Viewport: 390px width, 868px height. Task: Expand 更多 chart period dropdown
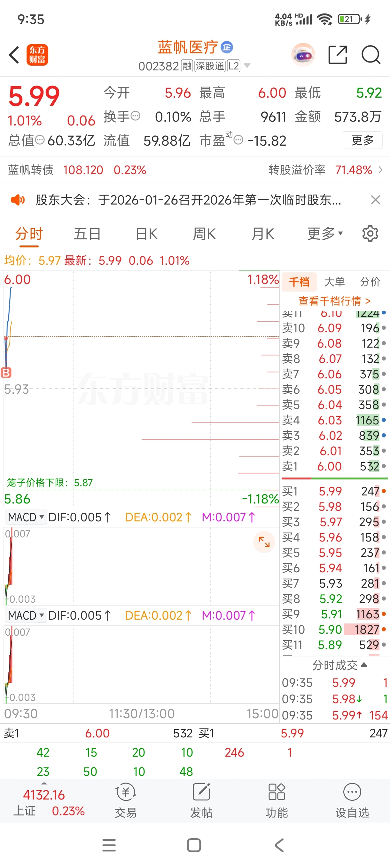click(325, 234)
